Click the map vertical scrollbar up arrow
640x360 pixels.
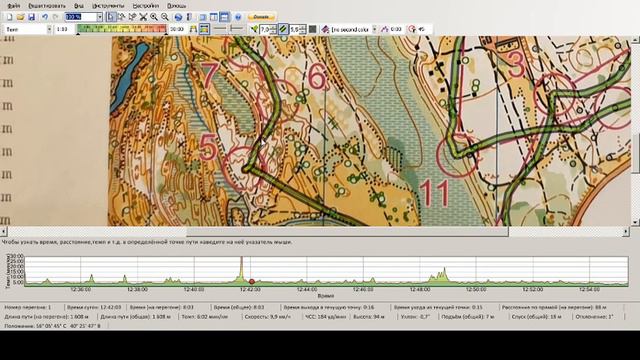(636, 39)
